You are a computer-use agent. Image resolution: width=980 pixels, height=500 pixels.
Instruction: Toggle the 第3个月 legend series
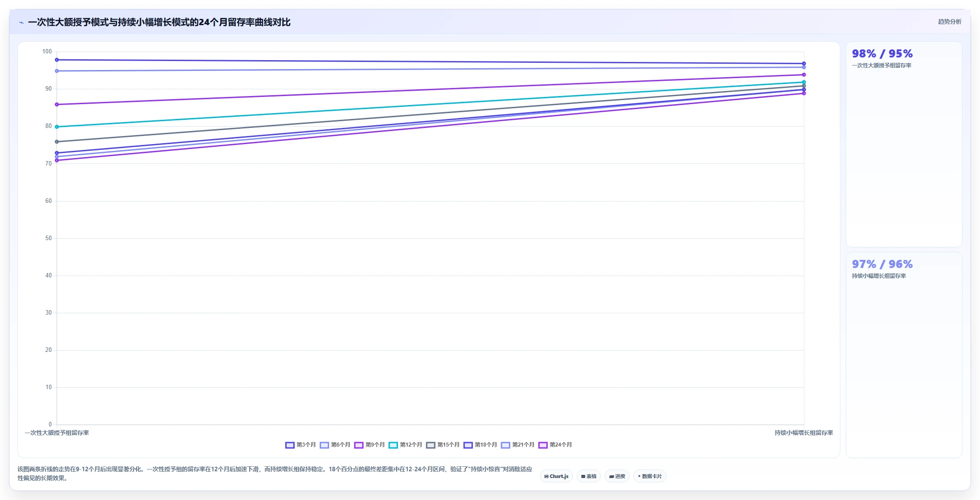300,445
